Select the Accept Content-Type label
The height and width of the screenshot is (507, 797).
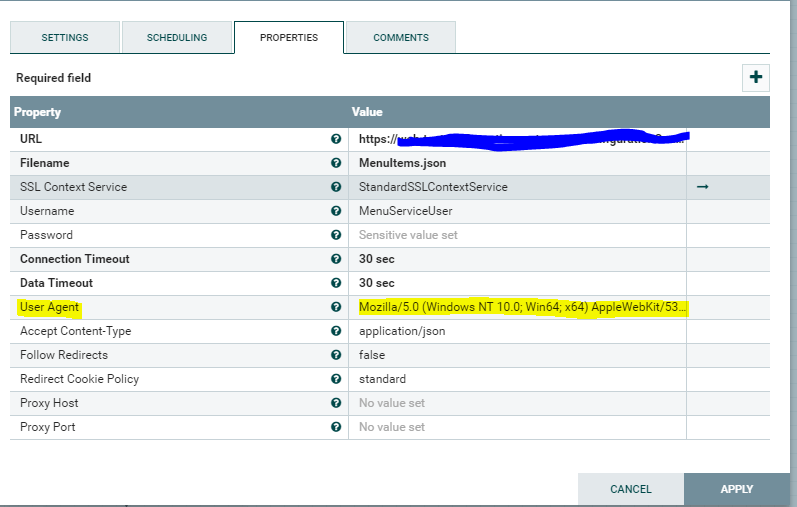75,331
